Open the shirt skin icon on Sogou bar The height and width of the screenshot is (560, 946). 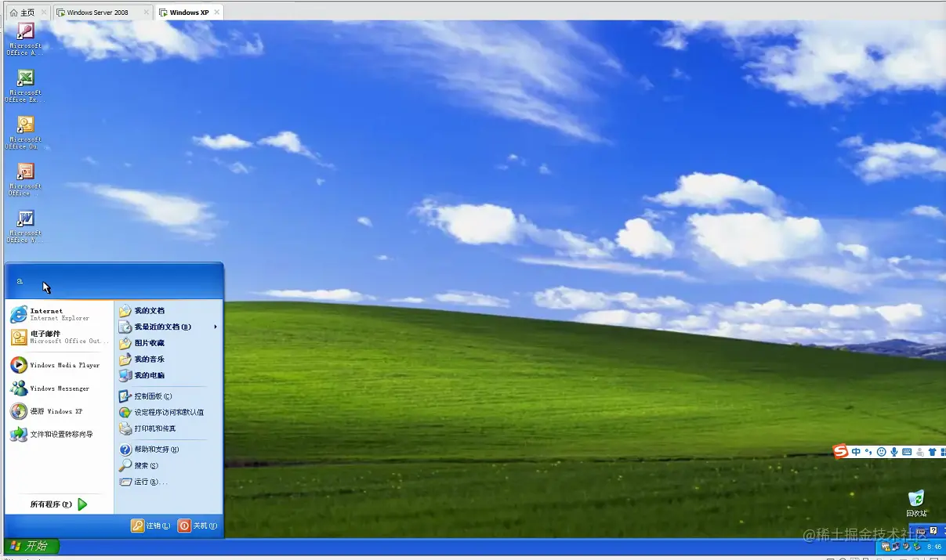click(x=932, y=452)
